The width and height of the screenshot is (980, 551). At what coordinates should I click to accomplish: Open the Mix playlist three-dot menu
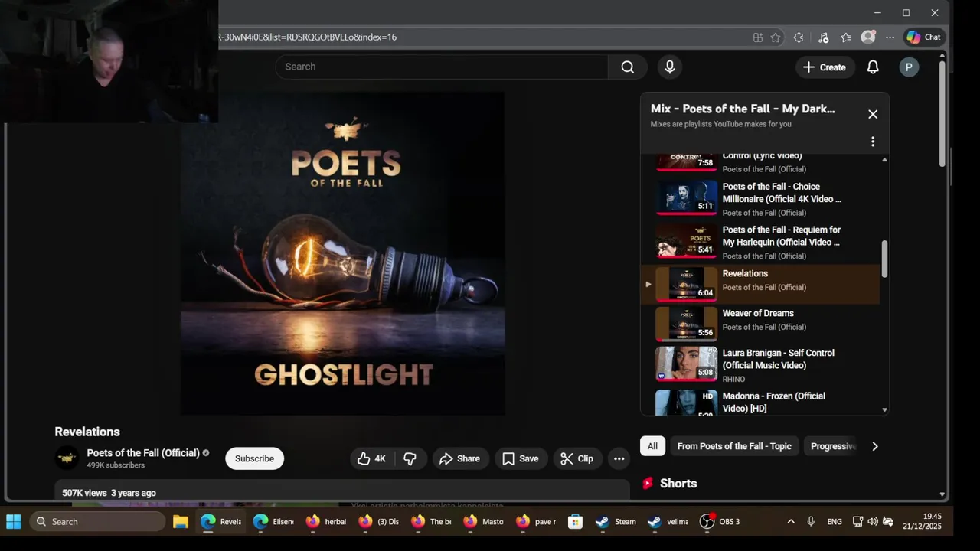pyautogui.click(x=873, y=142)
